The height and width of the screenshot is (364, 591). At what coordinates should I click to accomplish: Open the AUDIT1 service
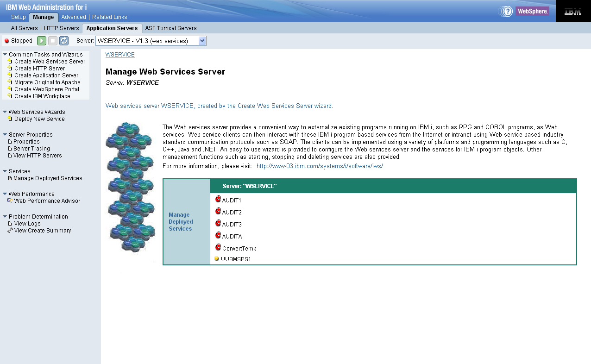coord(232,201)
